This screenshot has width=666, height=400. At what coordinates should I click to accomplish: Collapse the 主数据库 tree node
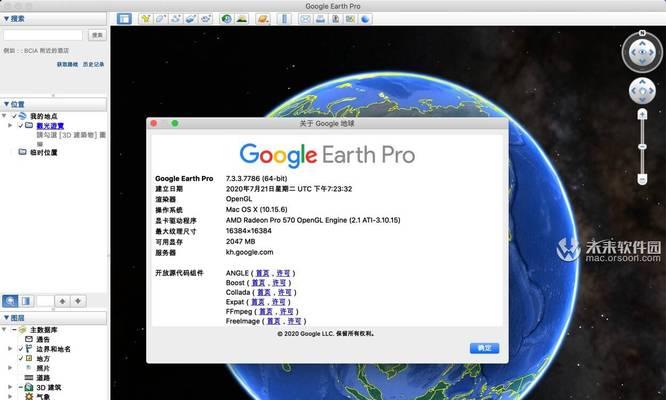click(x=4, y=330)
